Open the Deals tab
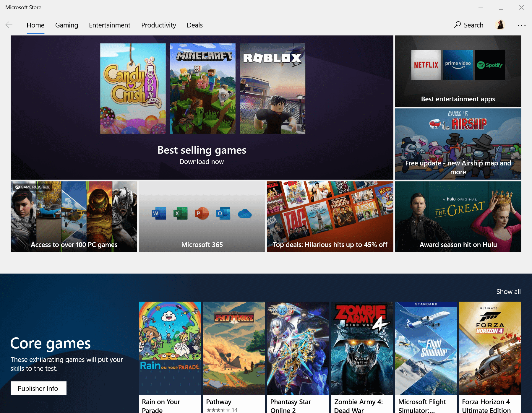Image resolution: width=532 pixels, height=413 pixels. click(194, 25)
